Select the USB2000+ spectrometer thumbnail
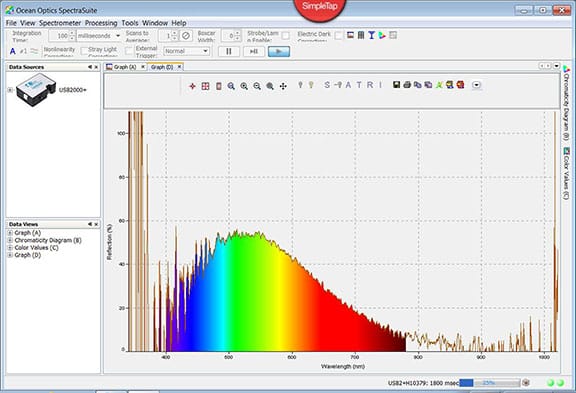 tap(36, 90)
